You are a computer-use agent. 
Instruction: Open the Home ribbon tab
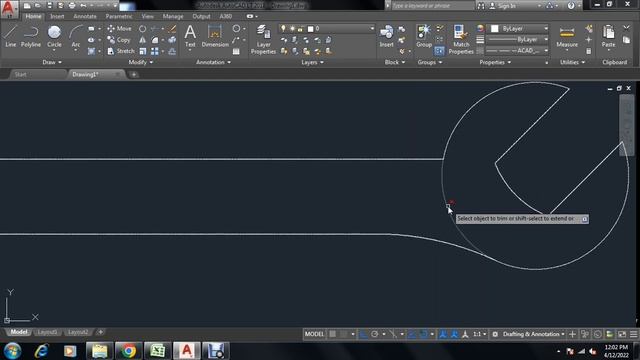33,16
